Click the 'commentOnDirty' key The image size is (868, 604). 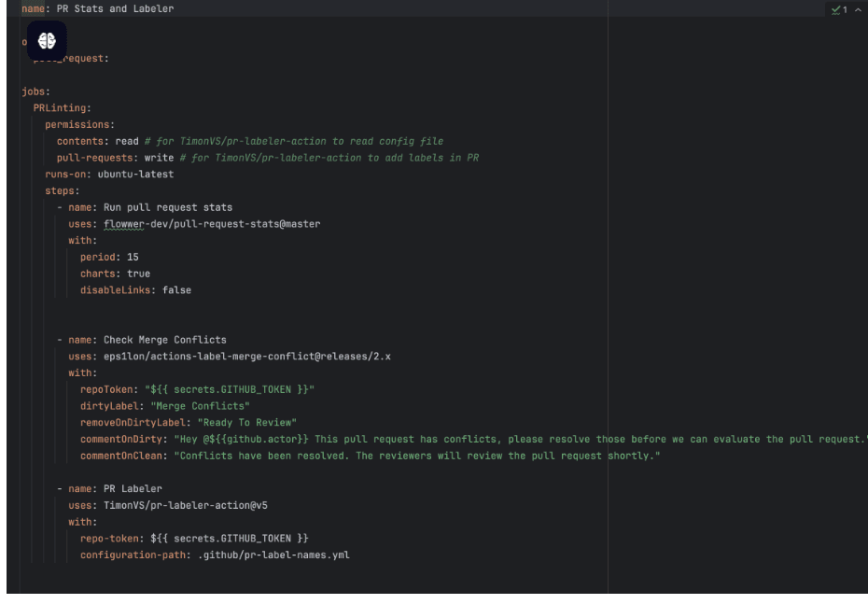click(x=121, y=440)
